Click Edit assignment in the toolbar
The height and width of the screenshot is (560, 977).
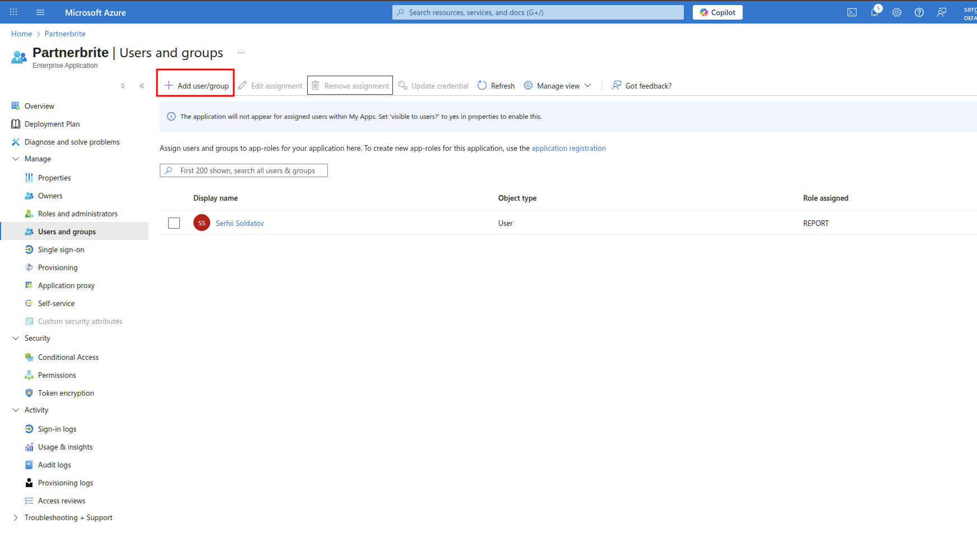[270, 86]
